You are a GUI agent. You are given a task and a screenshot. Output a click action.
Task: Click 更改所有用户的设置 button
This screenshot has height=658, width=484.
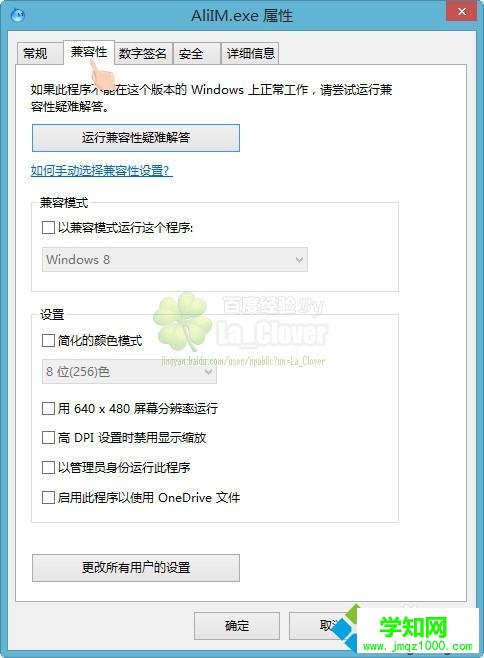[136, 568]
